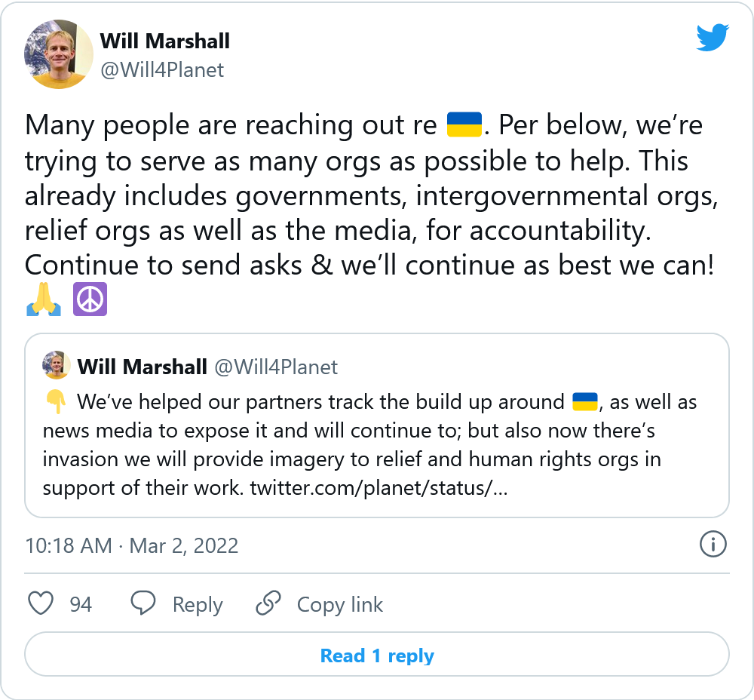Like the tweet with heart icon

click(x=41, y=603)
